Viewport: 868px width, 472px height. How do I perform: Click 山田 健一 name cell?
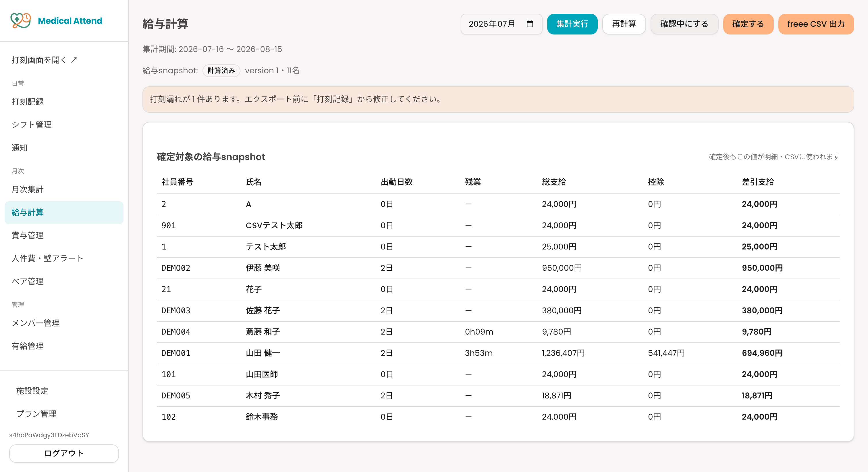(263, 353)
